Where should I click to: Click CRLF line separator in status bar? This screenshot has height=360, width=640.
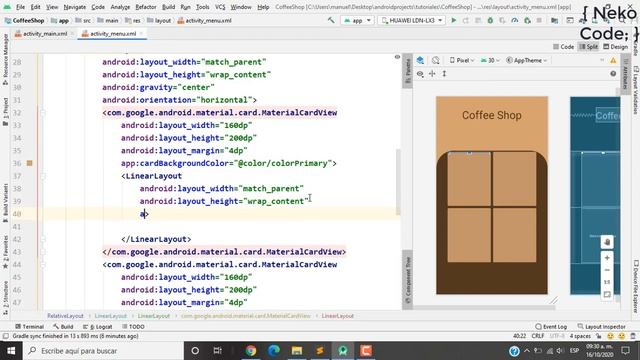(x=538, y=336)
